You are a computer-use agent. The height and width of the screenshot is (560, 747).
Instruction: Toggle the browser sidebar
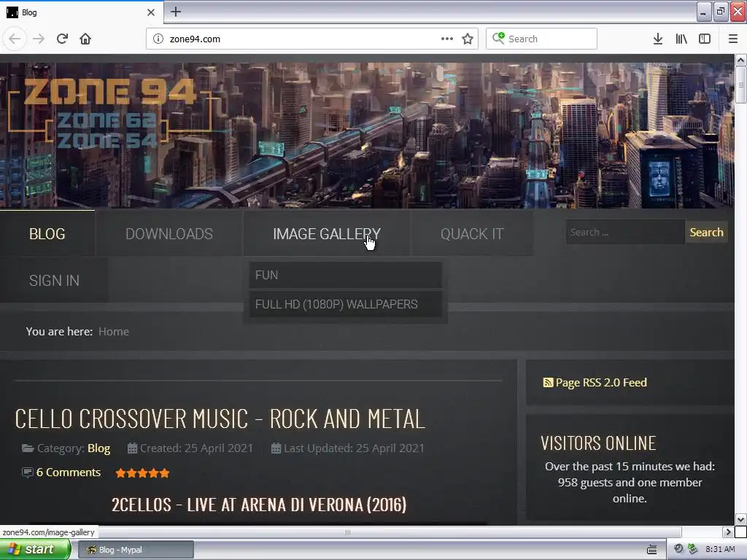pyautogui.click(x=705, y=39)
